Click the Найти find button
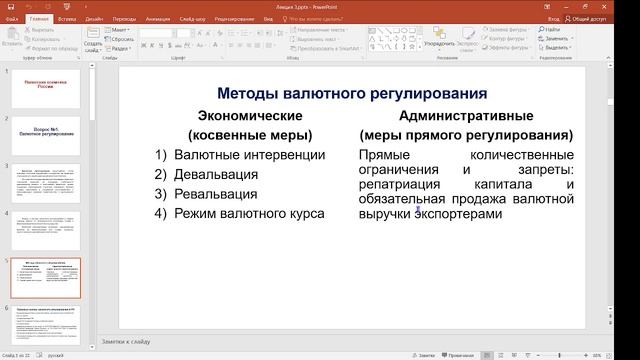Screen dimensions: 640x360 point(549,29)
